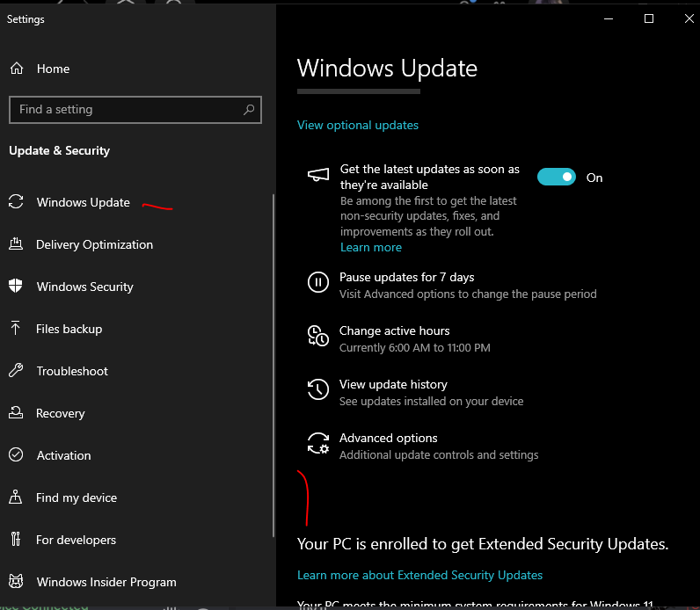700x610 pixels.
Task: Click View optional updates link
Action: 358,125
